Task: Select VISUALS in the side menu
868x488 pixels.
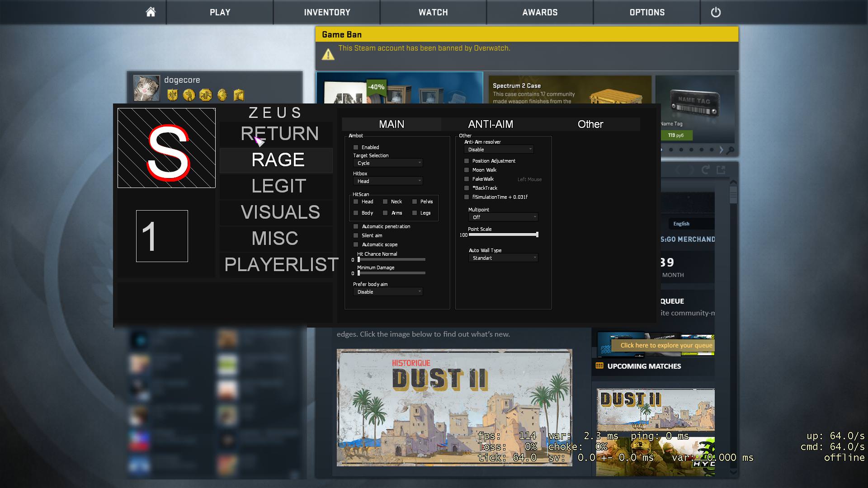Action: pos(276,212)
